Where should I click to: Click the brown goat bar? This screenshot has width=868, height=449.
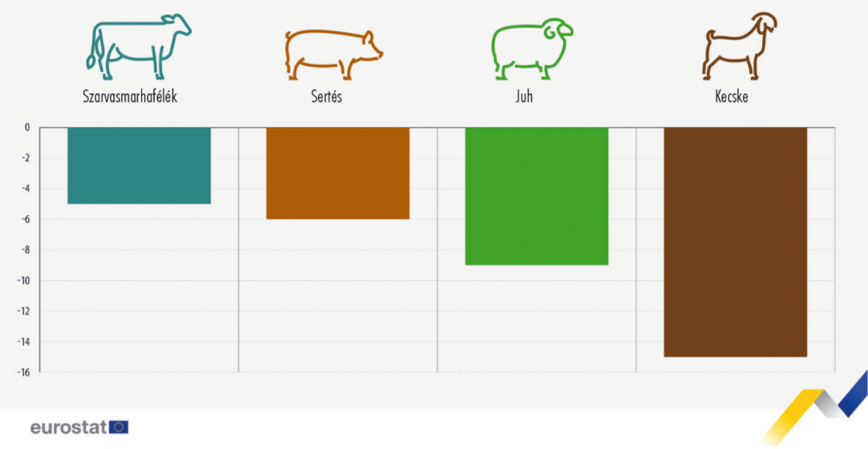[735, 242]
